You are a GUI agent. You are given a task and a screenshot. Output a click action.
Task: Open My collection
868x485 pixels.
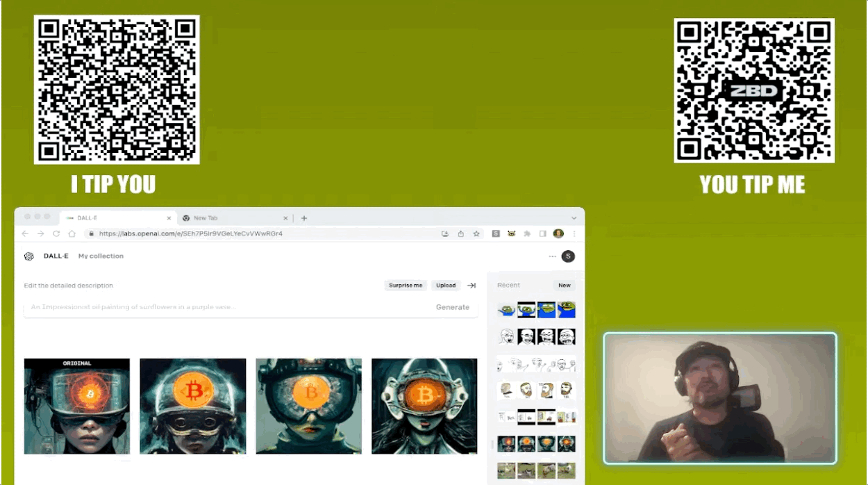101,256
